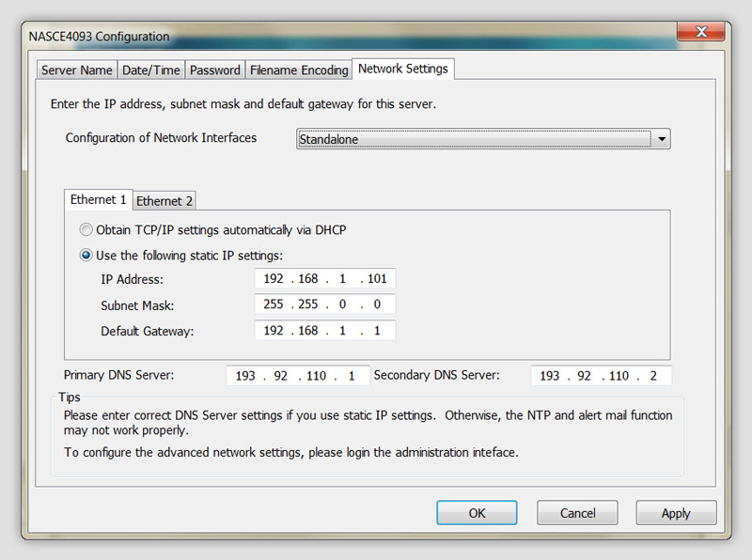Click the Subnet Mask field first octet 255
This screenshot has width=752, height=560.
[274, 304]
